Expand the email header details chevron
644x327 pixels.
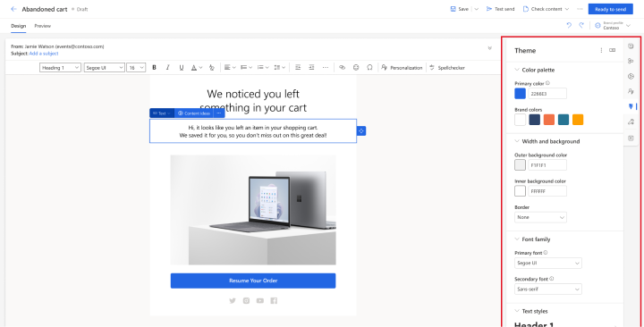(489, 48)
